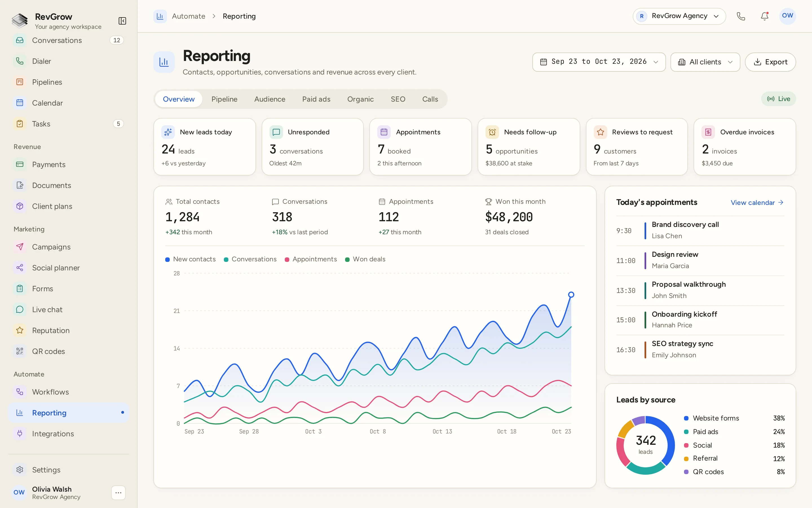
Task: Open Olivia Walsh more options menu
Action: (x=118, y=492)
